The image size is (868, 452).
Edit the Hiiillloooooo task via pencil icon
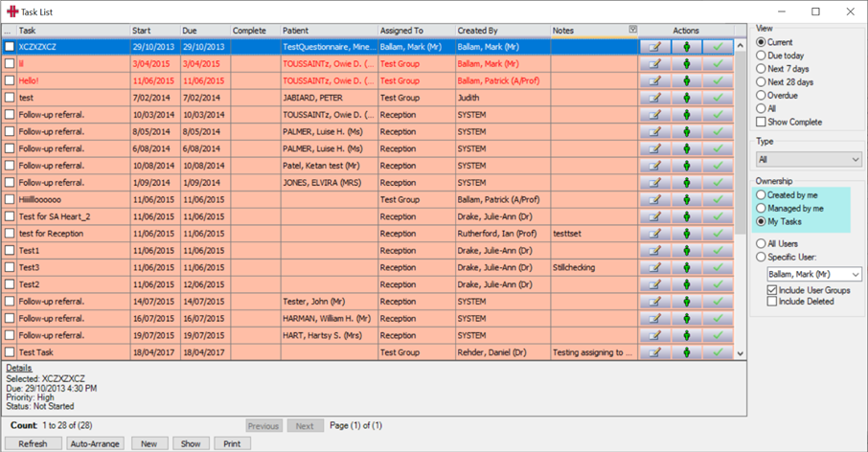click(x=655, y=200)
